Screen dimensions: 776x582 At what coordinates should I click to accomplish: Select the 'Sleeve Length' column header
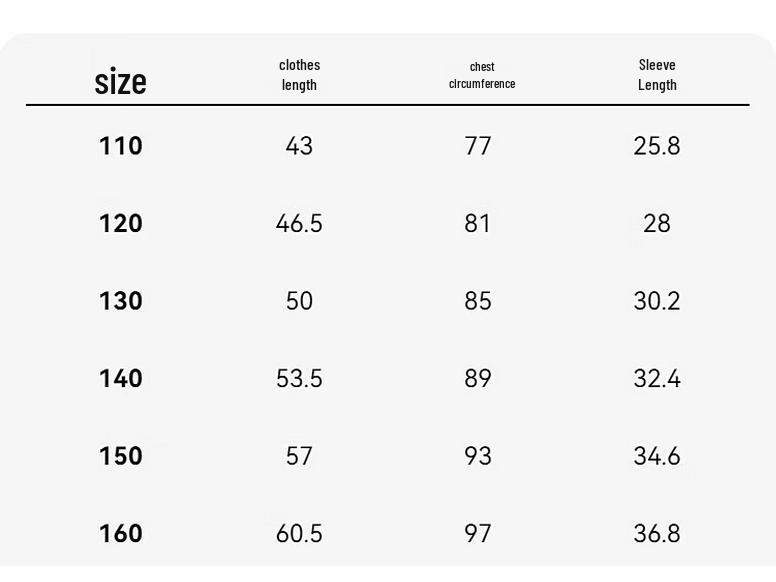tap(657, 75)
